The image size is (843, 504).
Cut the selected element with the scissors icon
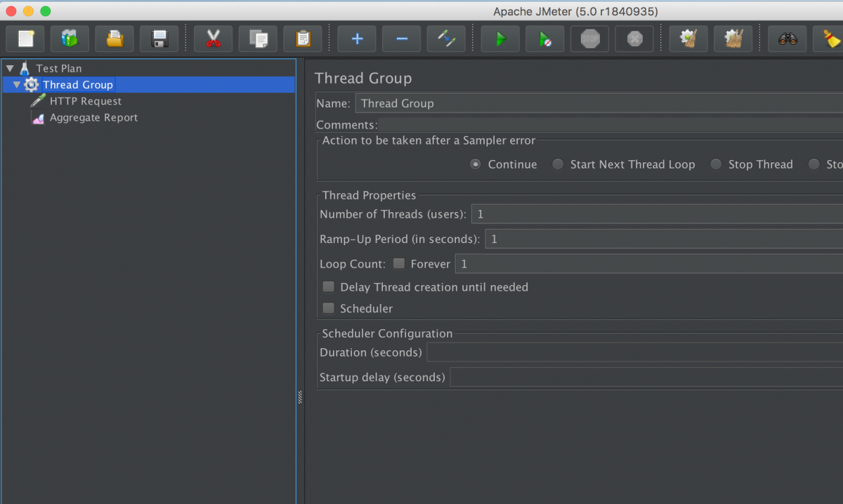coord(214,39)
